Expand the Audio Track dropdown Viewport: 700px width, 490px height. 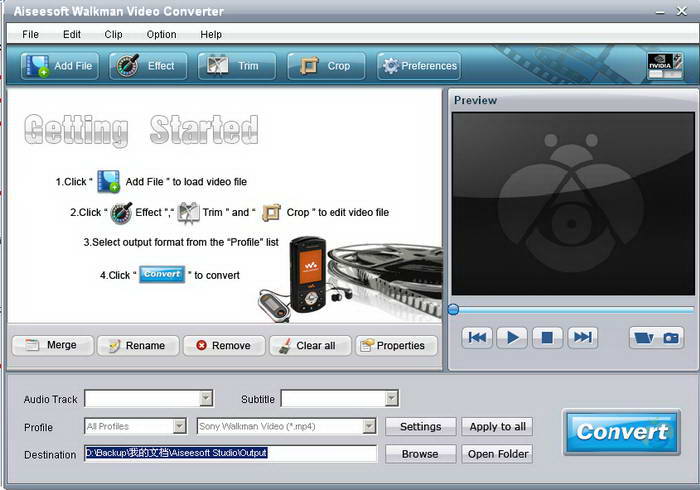coord(206,399)
